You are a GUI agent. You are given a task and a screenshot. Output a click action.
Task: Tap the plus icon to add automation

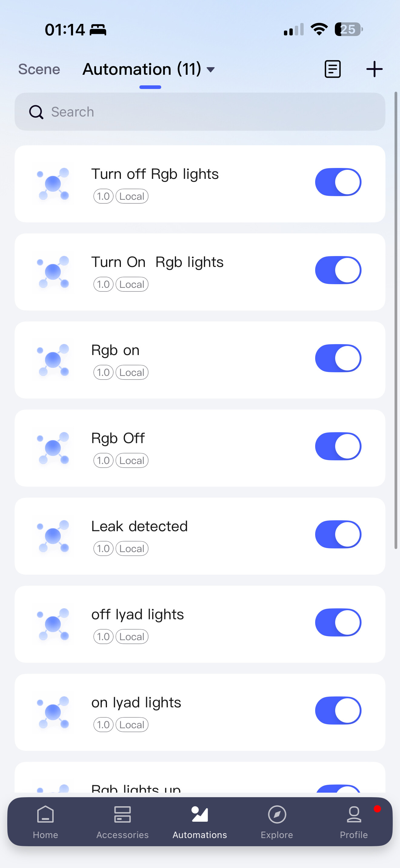pos(374,69)
